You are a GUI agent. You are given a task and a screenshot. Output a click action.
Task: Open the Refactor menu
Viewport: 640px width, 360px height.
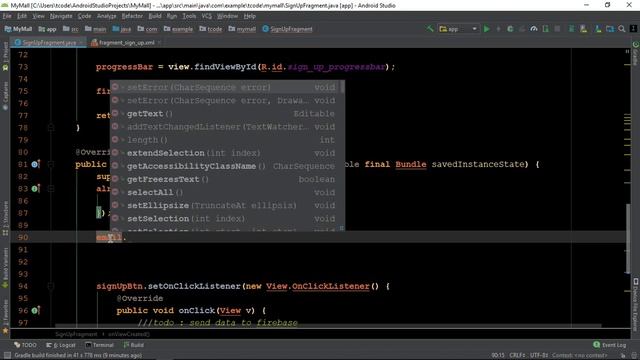[132, 16]
